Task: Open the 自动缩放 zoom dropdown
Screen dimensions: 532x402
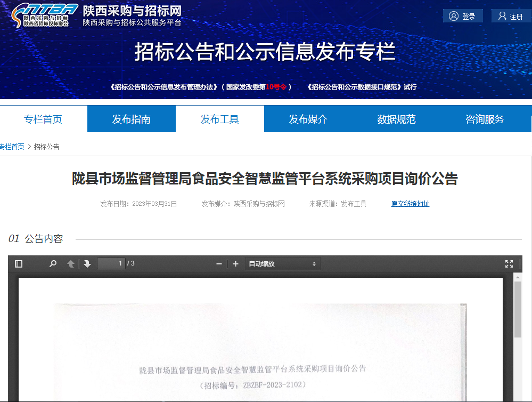Action: [x=282, y=264]
